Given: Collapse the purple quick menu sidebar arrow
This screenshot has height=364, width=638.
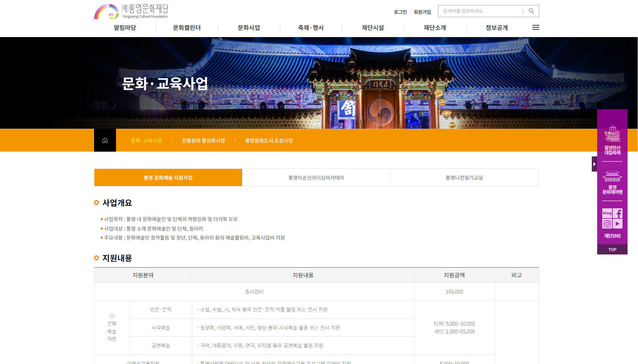Looking at the screenshot, I should pos(594,164).
